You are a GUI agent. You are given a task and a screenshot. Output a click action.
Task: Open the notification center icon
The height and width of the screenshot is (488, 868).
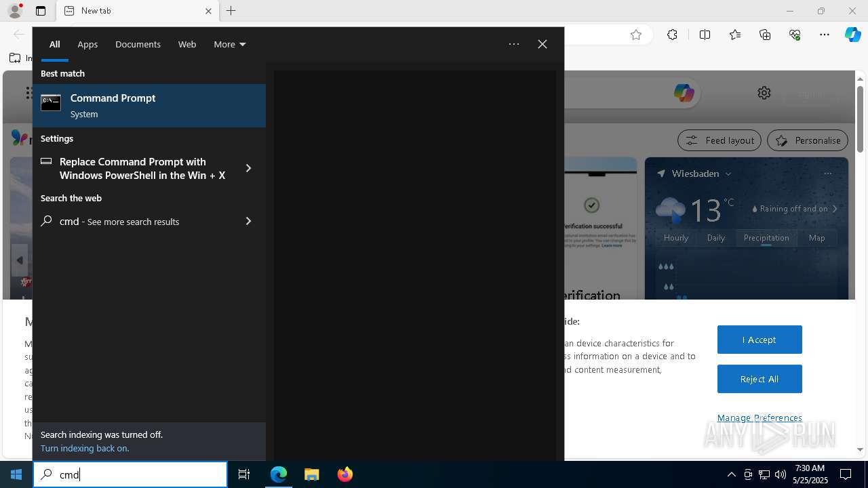point(846,474)
